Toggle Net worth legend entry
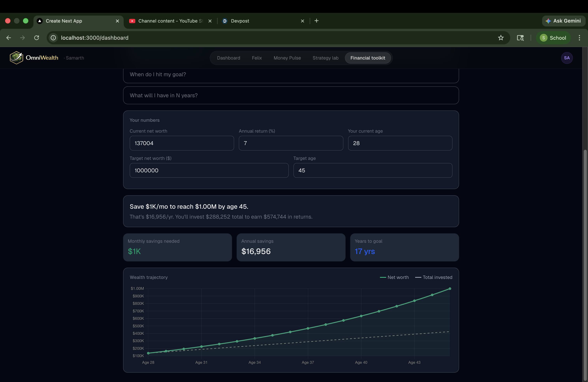This screenshot has height=382, width=588. click(x=394, y=277)
